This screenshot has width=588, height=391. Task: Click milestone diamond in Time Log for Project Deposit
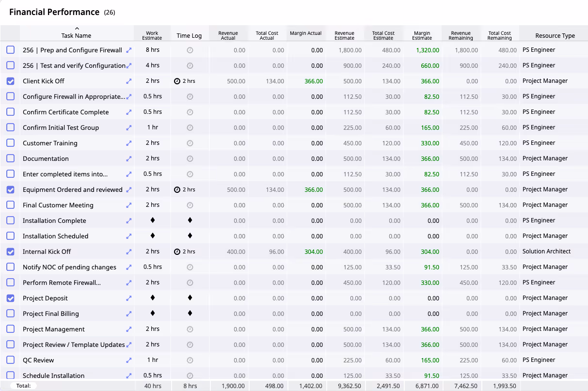click(x=190, y=297)
